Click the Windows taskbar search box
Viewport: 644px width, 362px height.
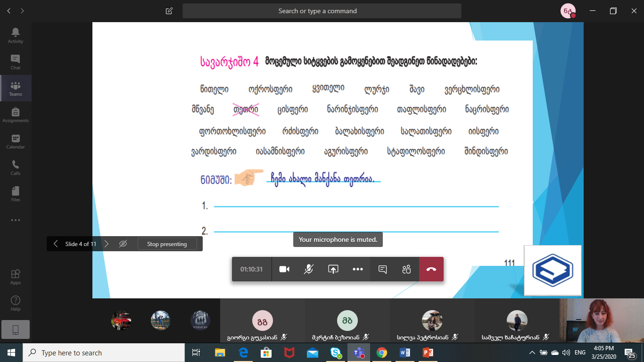coord(104,353)
